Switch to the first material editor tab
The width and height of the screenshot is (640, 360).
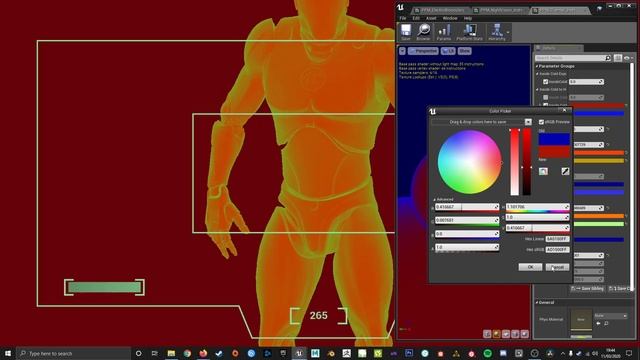(x=442, y=10)
